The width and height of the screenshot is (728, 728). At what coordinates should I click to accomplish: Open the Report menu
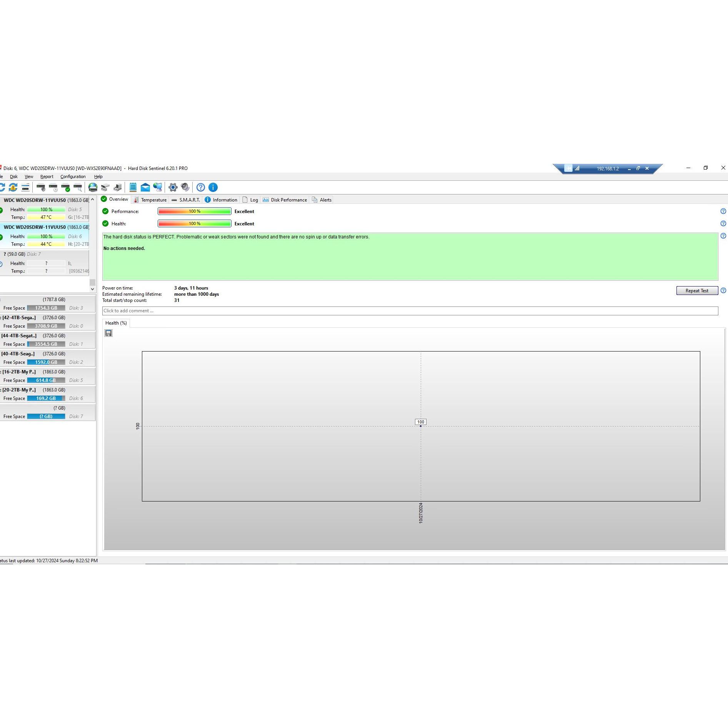[x=47, y=177]
